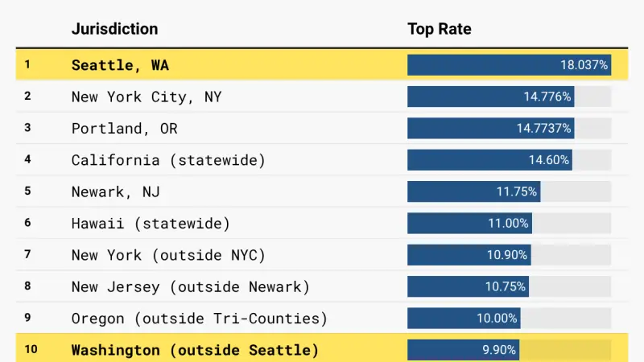Select New York (outside NYC) row

tap(168, 255)
